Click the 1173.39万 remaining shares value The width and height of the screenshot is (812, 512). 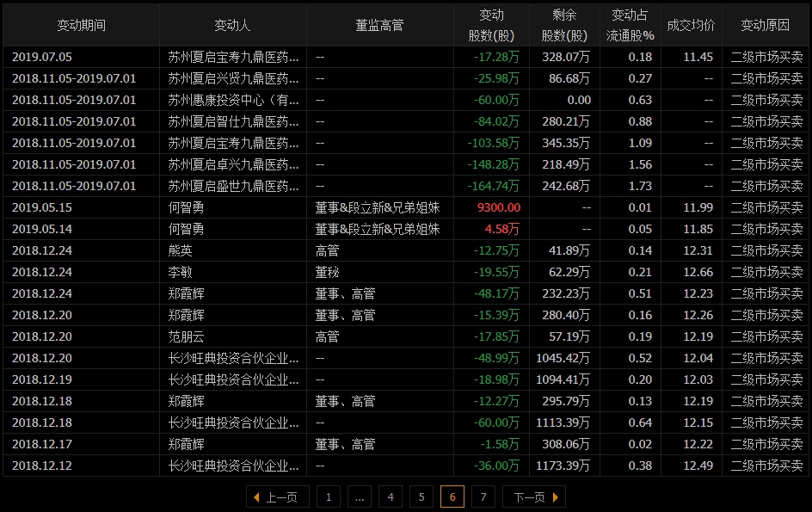563,466
